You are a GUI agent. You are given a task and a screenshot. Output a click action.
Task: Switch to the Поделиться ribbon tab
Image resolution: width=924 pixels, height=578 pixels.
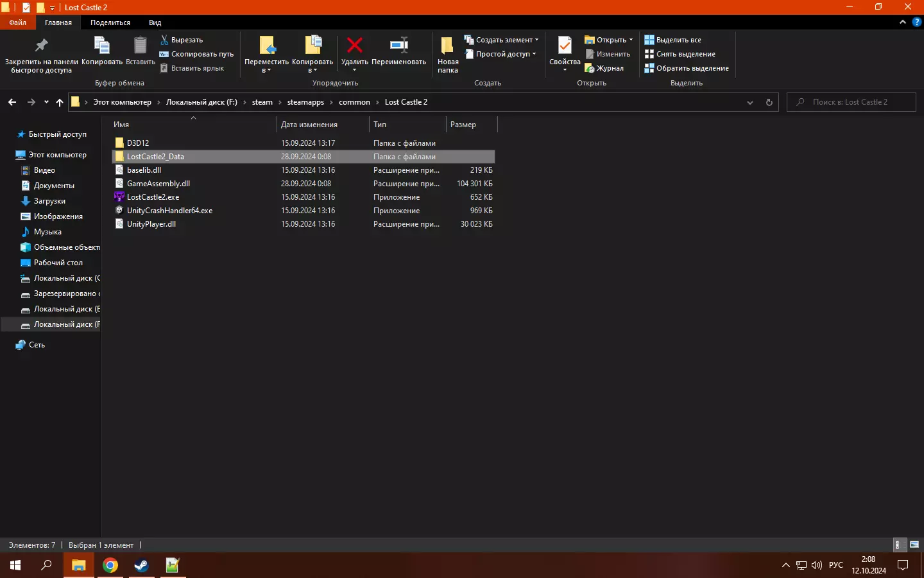[x=110, y=22]
